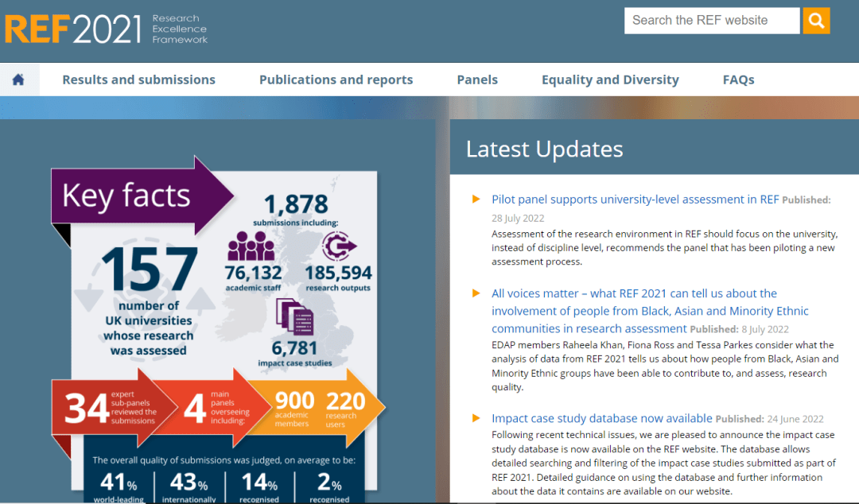Open the Equality and Diversity section
The height and width of the screenshot is (504, 859).
coord(610,79)
